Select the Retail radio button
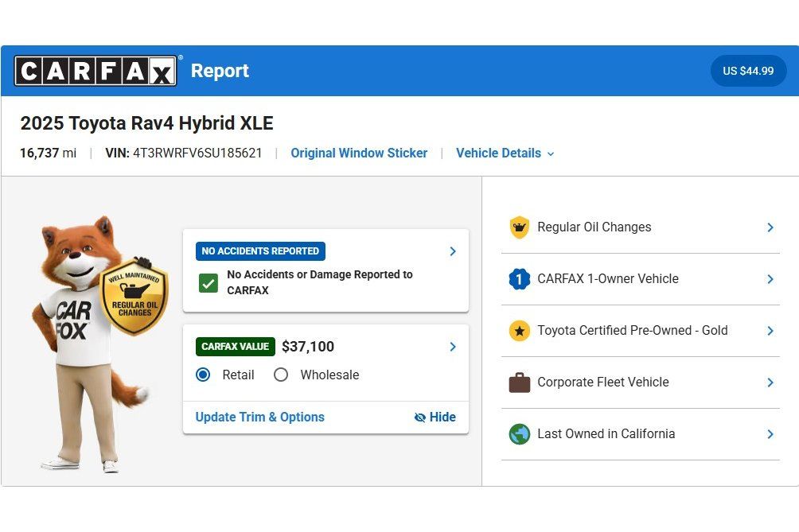The height and width of the screenshot is (532, 799). (x=203, y=375)
